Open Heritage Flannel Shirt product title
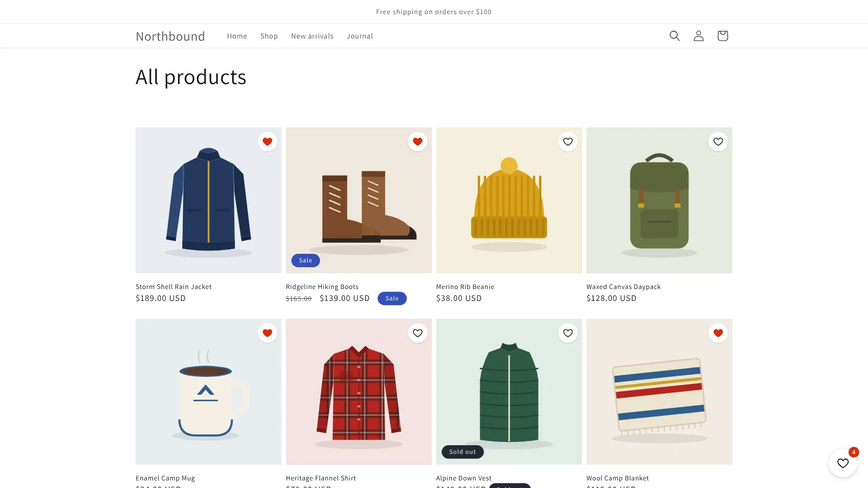The height and width of the screenshot is (488, 868). tap(321, 478)
